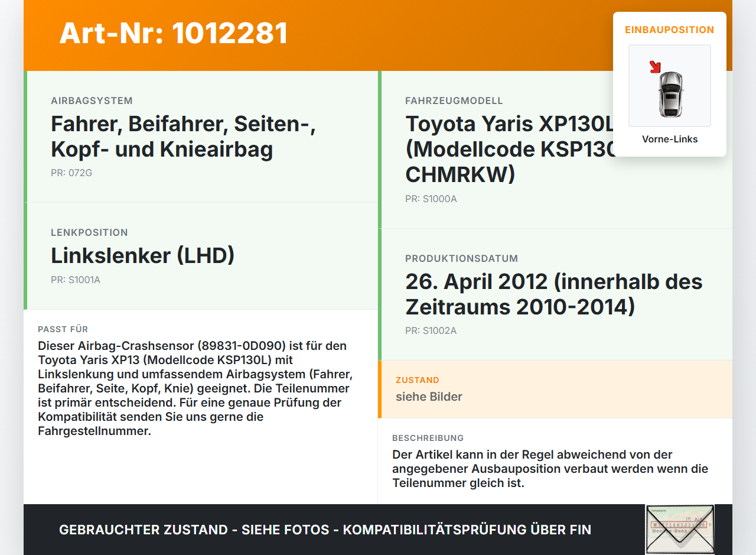Click the code "PR: S1000A"
The image size is (756, 555).
[x=431, y=199]
